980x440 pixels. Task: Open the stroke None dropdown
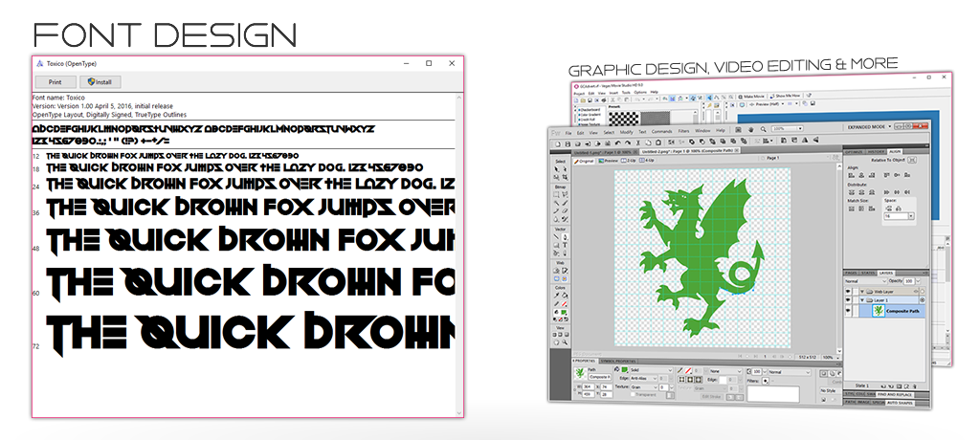point(725,371)
